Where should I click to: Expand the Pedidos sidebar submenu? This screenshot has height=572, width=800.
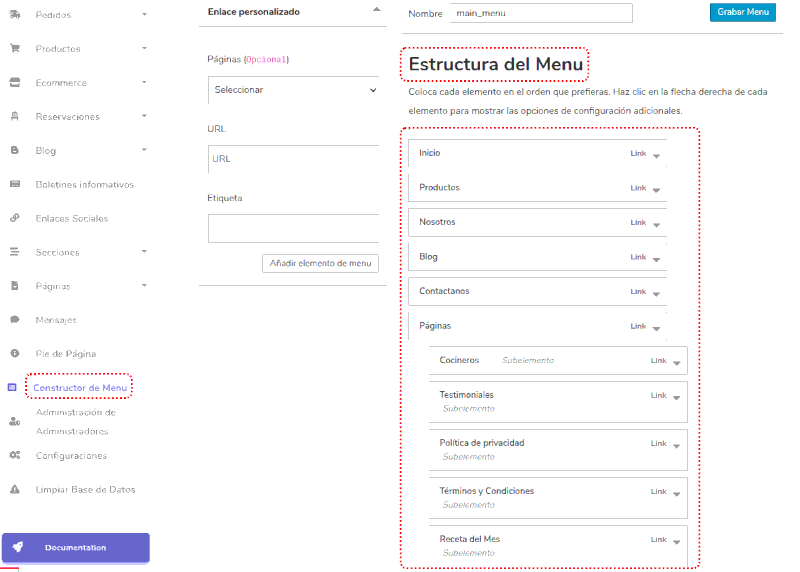[x=145, y=15]
